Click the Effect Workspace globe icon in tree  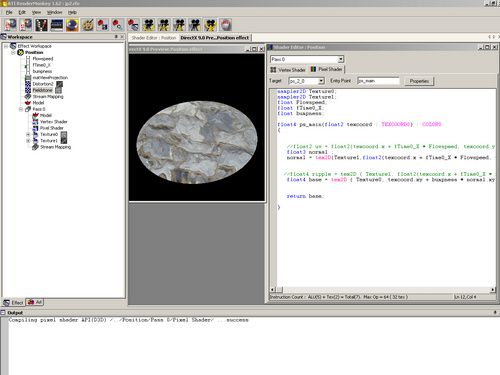13,46
